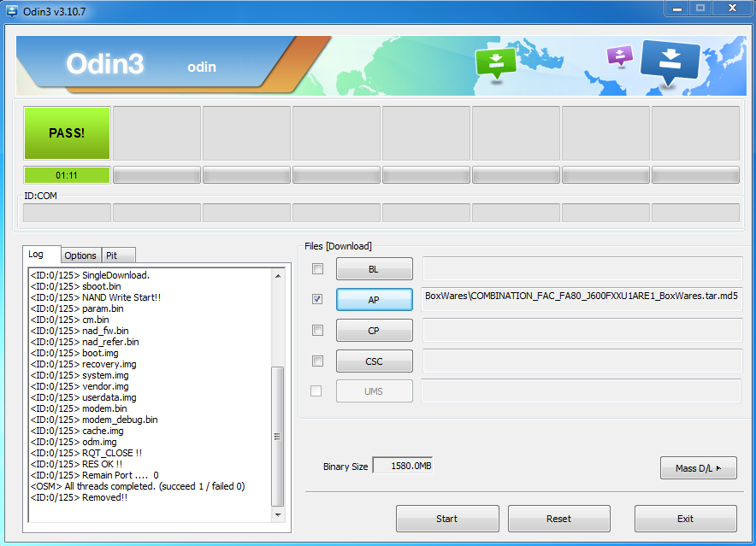Viewport: 756px width, 546px height.
Task: Click the 'sboot.bin' log line
Action: click(x=76, y=286)
